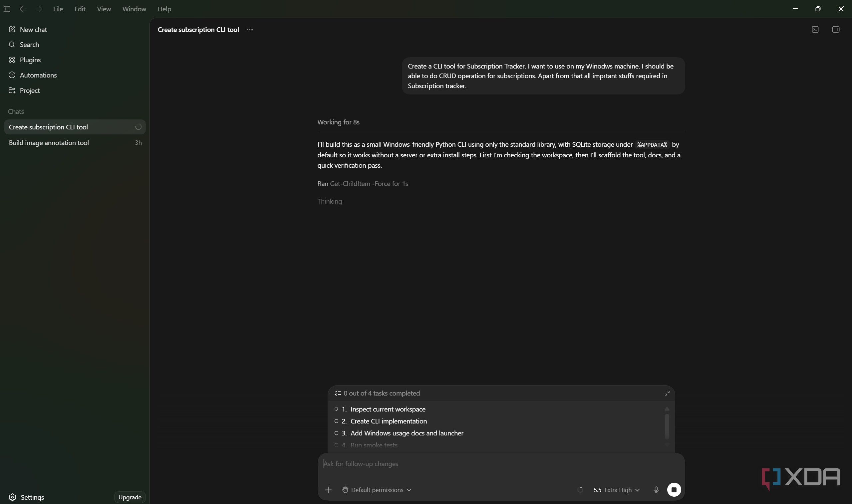Open Plugins from the sidebar
This screenshot has width=852, height=504.
pos(24,60)
